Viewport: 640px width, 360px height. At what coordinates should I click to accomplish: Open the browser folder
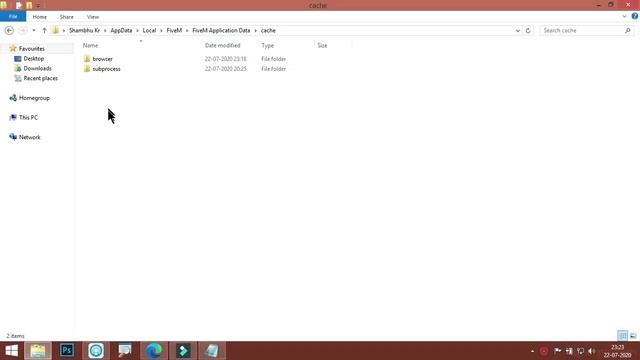click(x=102, y=59)
